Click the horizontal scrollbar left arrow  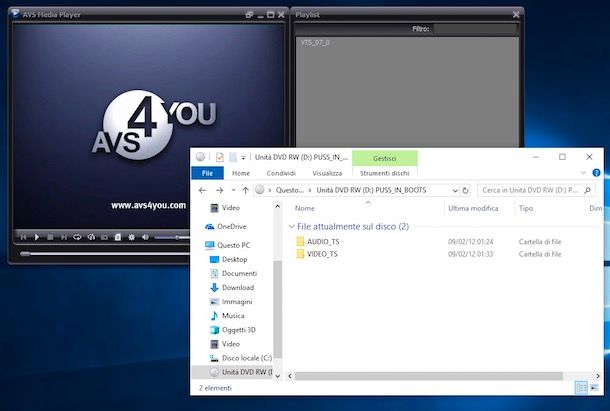coord(290,376)
